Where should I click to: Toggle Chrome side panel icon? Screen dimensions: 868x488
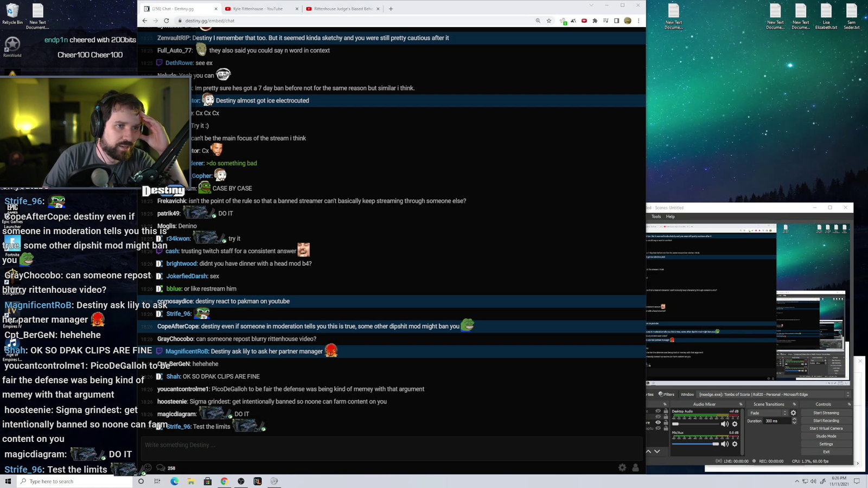point(617,21)
